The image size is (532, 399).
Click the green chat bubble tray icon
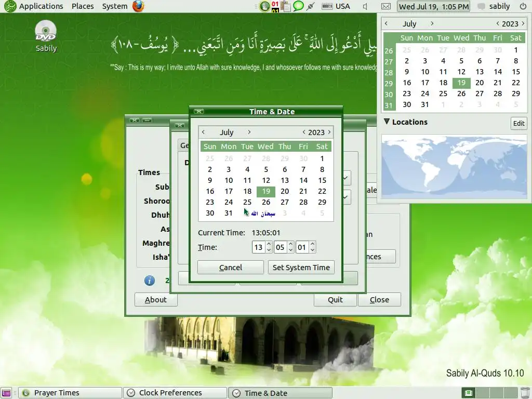point(298,6)
